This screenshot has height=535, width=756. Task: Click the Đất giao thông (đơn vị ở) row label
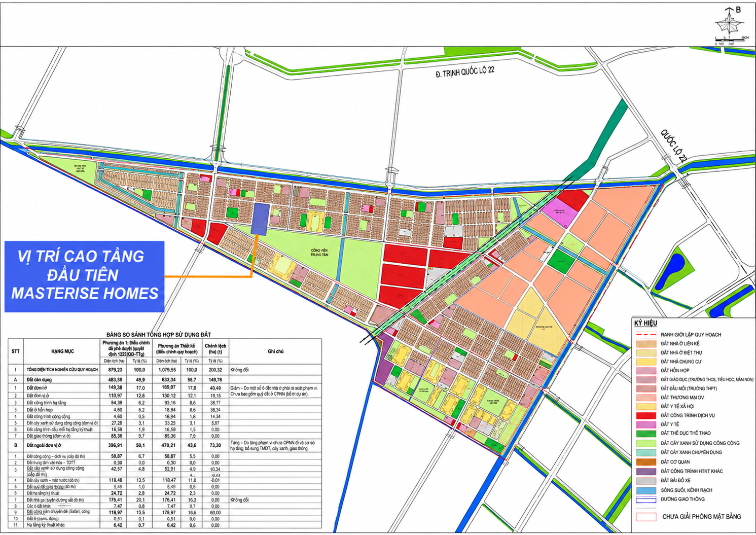click(x=48, y=436)
